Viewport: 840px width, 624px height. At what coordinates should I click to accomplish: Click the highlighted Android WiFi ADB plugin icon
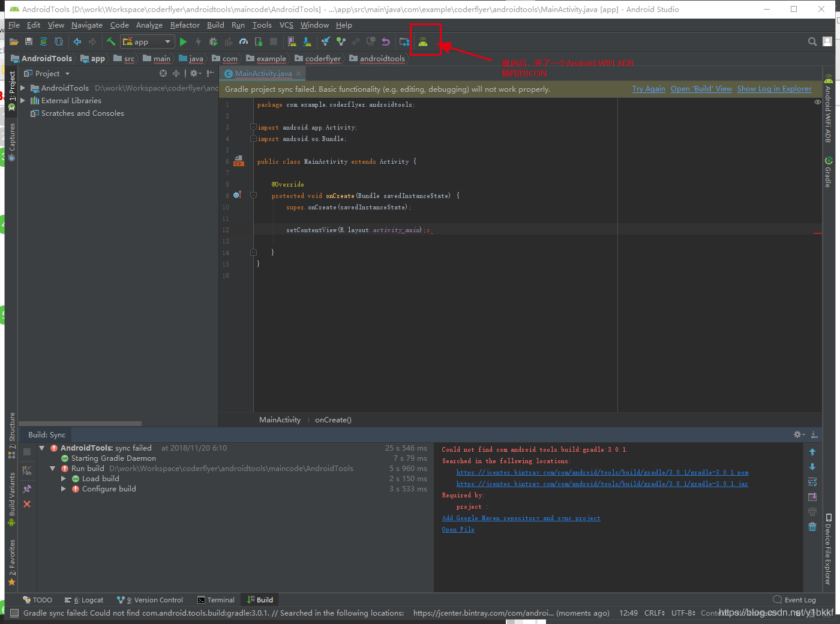point(425,41)
